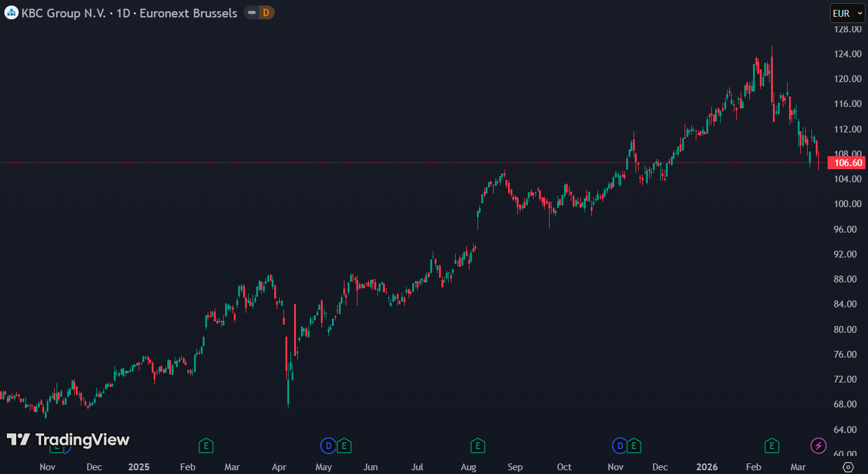
Task: Click the Apr label on time axis
Action: (x=279, y=467)
